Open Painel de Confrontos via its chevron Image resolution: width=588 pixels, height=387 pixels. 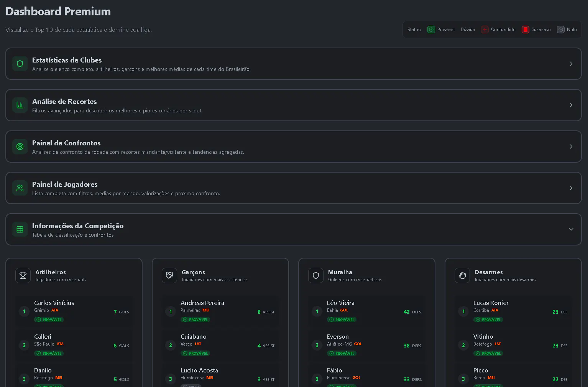coord(571,147)
